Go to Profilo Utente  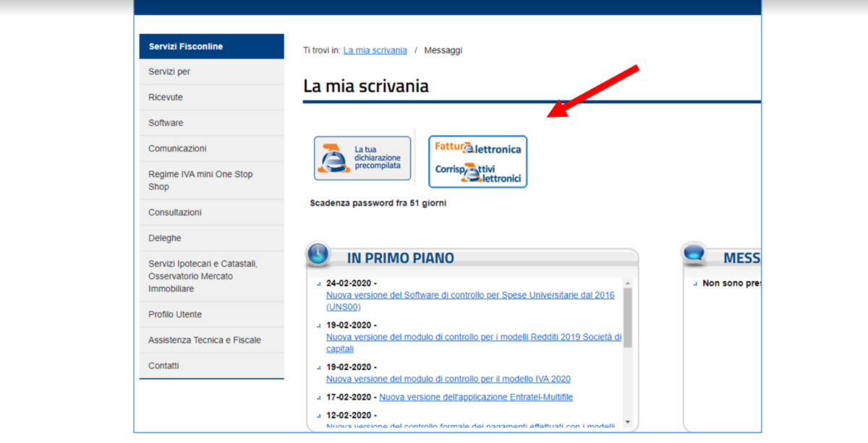(175, 314)
